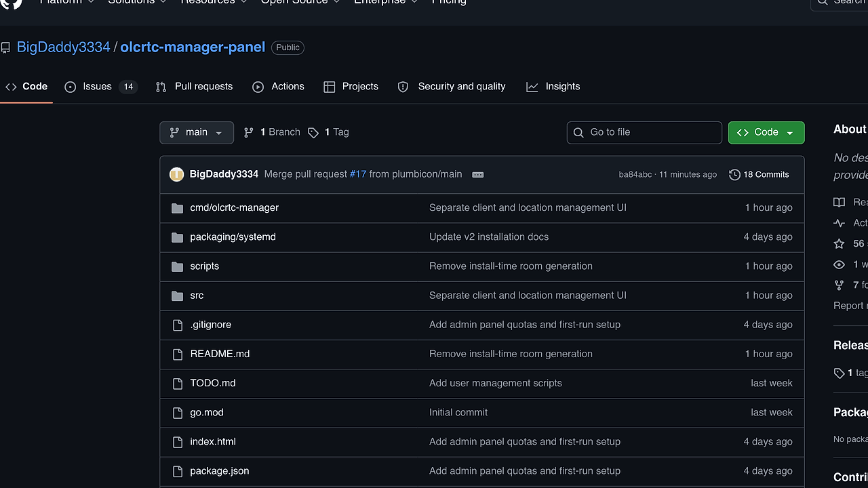Viewport: 868px width, 488px height.
Task: Click BigDaddy3334 author name in commit bar
Action: pos(224,174)
